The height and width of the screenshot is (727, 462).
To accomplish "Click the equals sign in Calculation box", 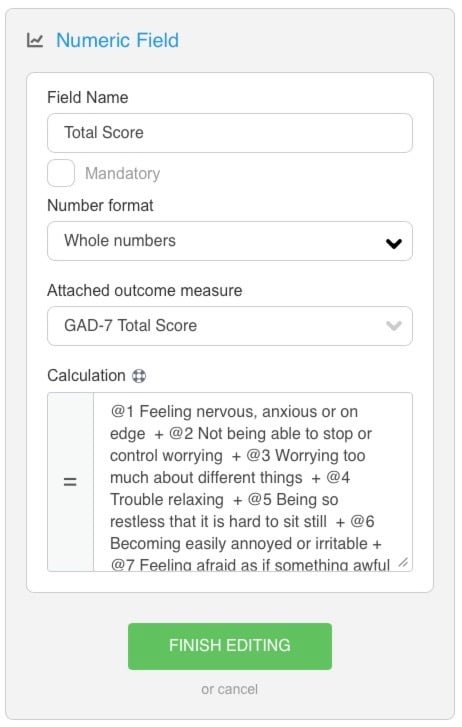I will click(70, 482).
